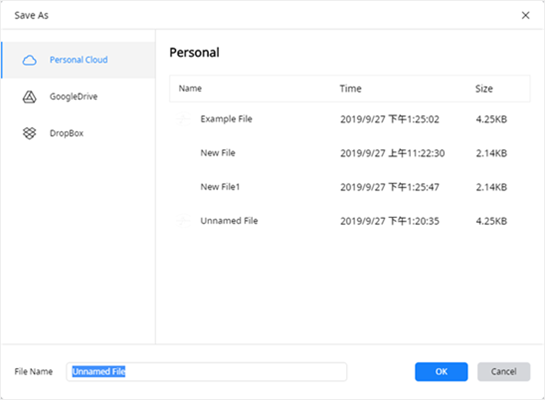Confirm saving with the OK button

click(441, 372)
